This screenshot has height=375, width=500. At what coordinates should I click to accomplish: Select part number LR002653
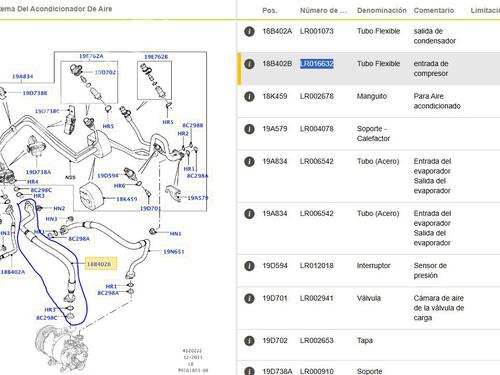(317, 341)
